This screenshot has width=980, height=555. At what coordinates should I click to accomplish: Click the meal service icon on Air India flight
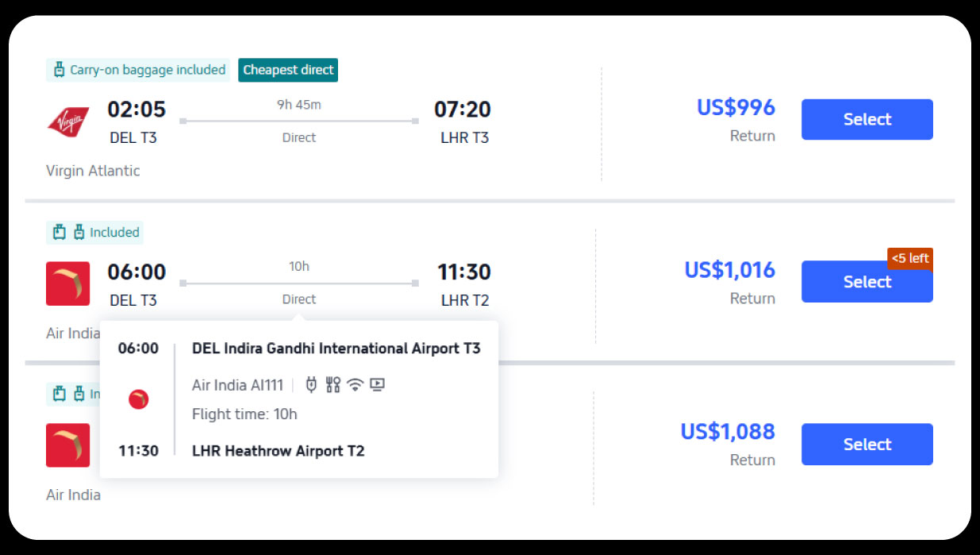[x=333, y=384]
